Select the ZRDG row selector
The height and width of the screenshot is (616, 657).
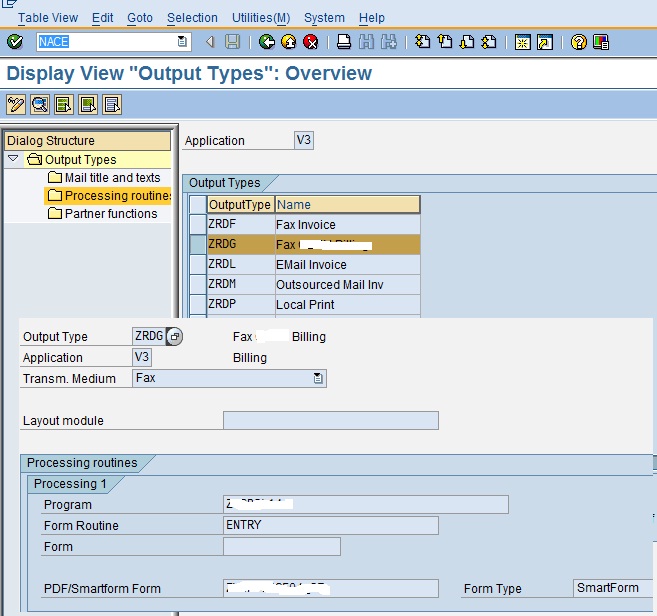click(198, 244)
